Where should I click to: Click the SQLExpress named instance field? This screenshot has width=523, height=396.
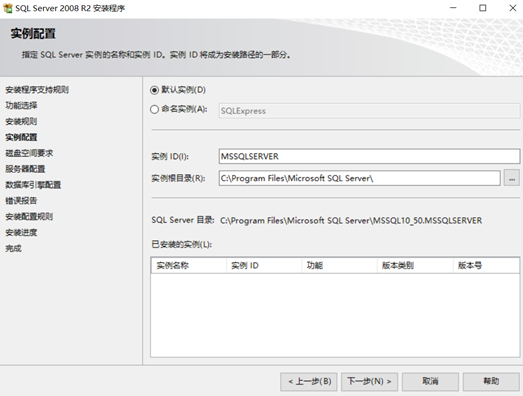(x=369, y=111)
